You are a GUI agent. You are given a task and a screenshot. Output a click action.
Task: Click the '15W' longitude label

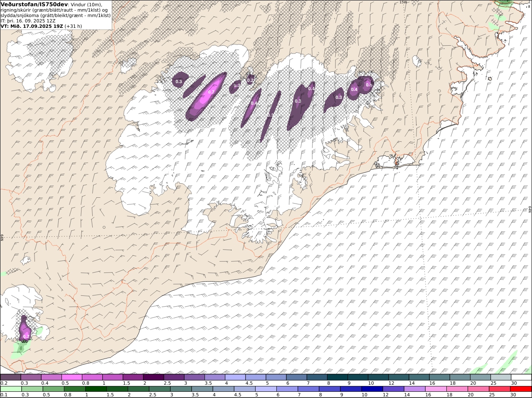(403, 2)
